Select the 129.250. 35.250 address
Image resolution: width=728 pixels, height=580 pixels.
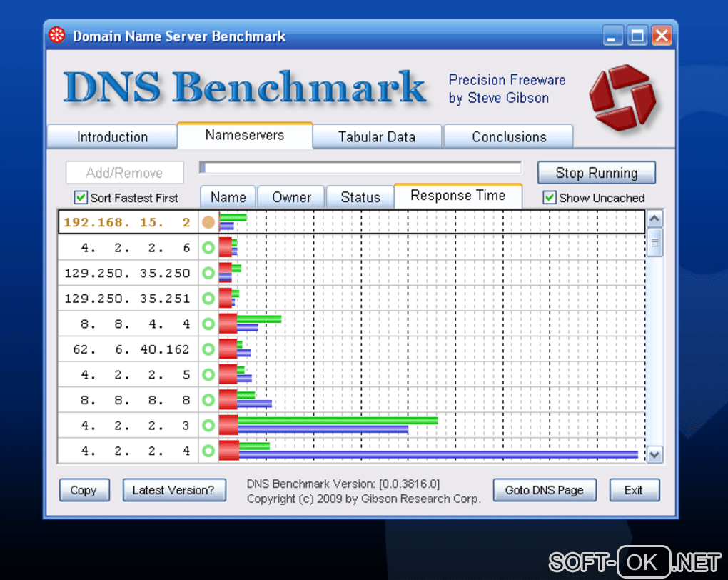128,273
